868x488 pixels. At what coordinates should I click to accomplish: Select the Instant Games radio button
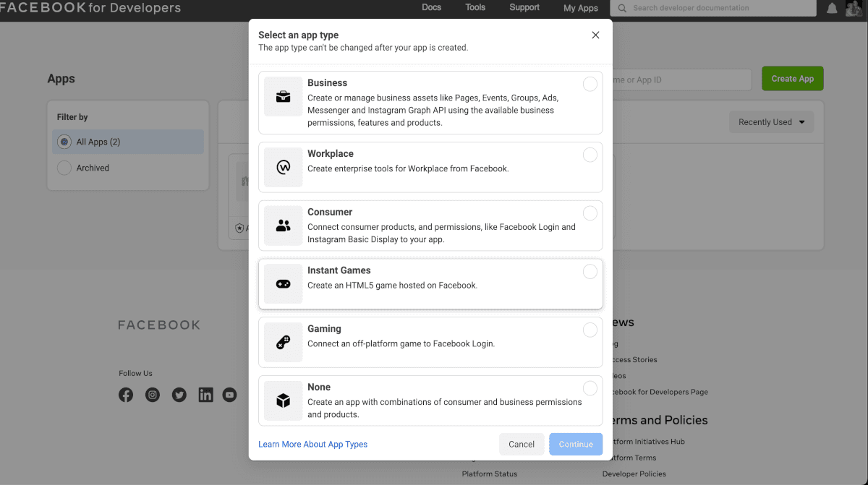pyautogui.click(x=590, y=271)
